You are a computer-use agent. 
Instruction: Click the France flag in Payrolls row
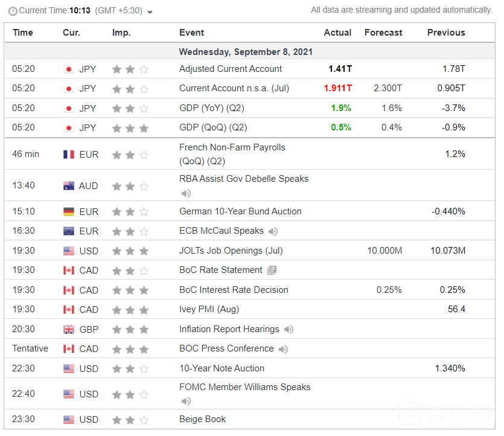(x=69, y=155)
